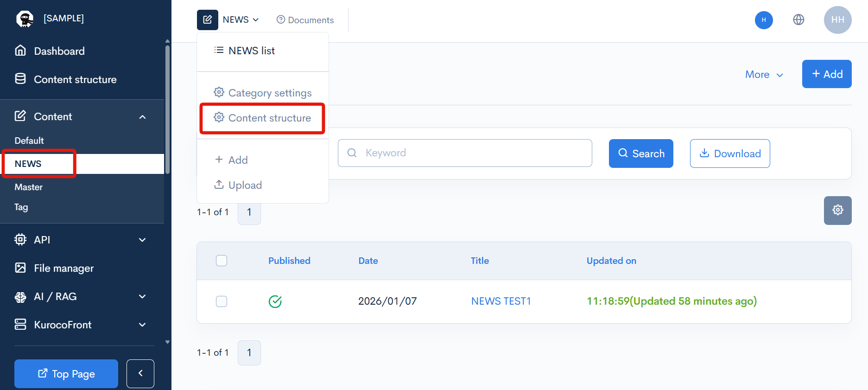Sort by the Published column header

click(x=289, y=261)
